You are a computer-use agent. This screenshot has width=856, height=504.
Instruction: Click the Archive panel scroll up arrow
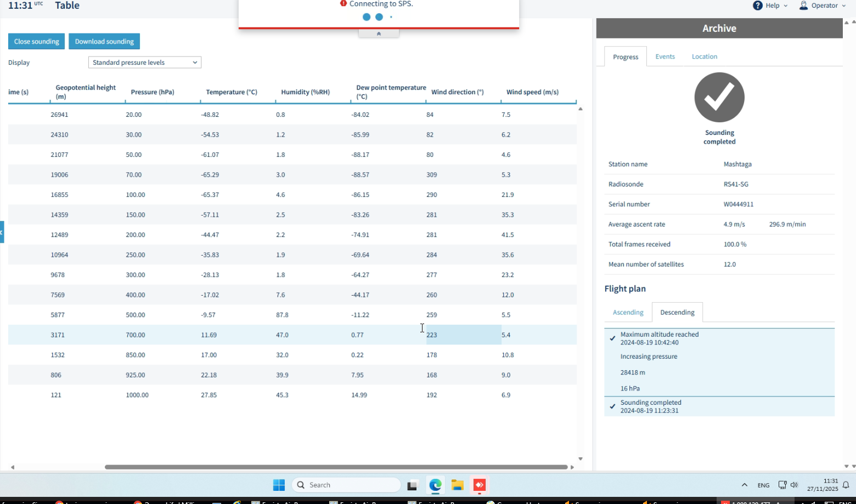click(x=847, y=22)
